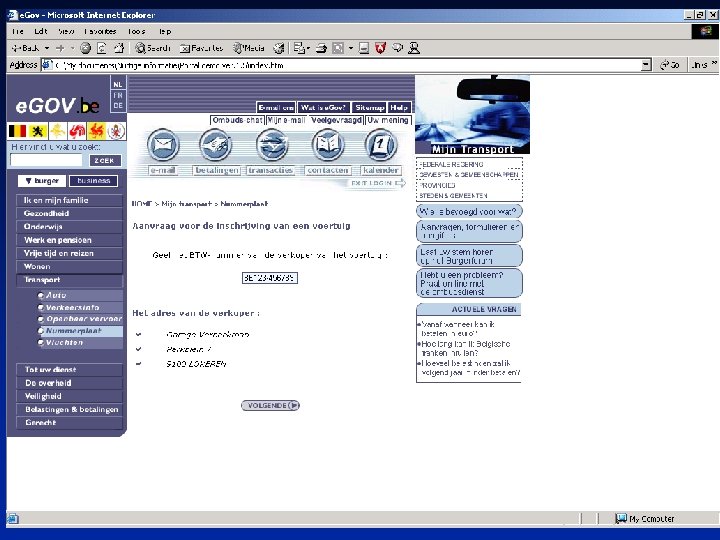This screenshot has height=540, width=720.
Task: Click the Go button next to address bar
Action: tap(669, 65)
